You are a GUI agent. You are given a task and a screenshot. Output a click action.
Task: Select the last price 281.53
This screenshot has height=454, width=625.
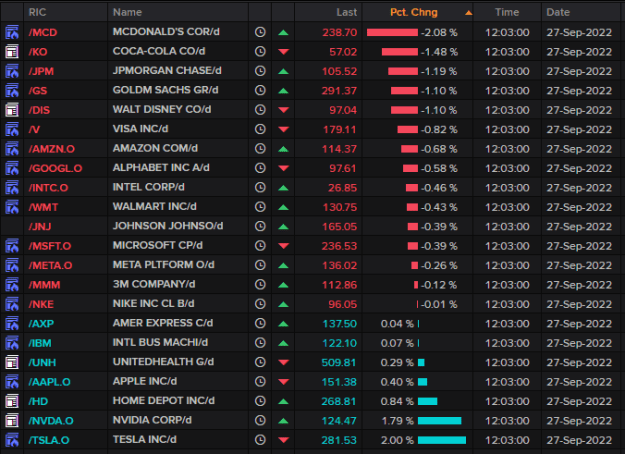pyautogui.click(x=339, y=440)
